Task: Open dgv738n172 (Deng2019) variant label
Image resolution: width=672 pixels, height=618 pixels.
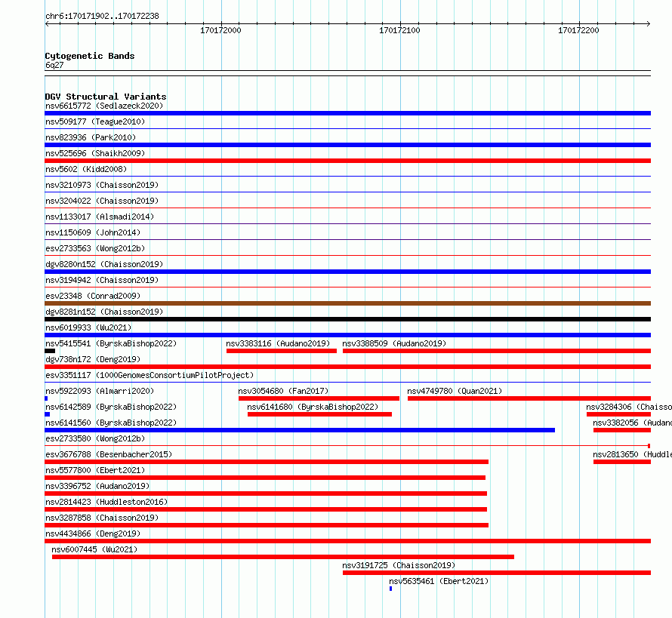Action: click(93, 359)
